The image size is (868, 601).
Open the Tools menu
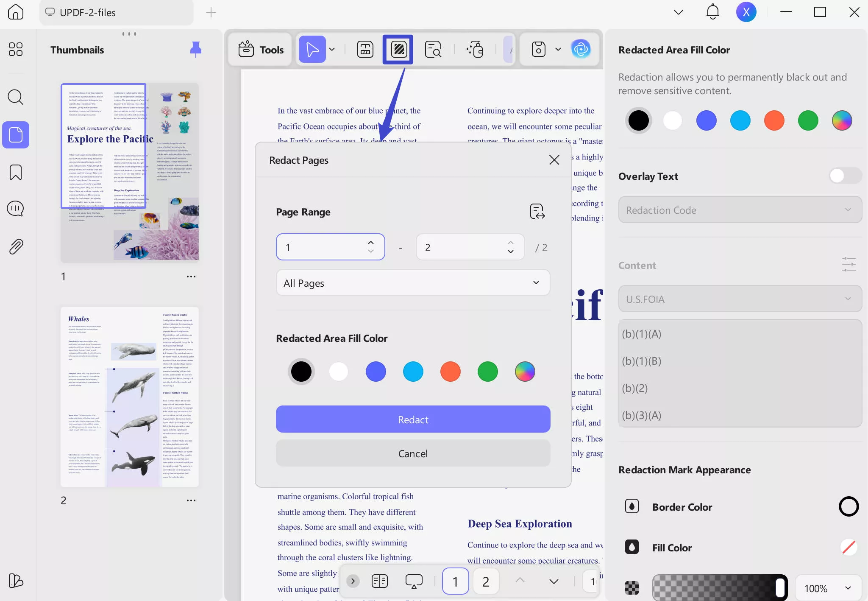coord(261,50)
